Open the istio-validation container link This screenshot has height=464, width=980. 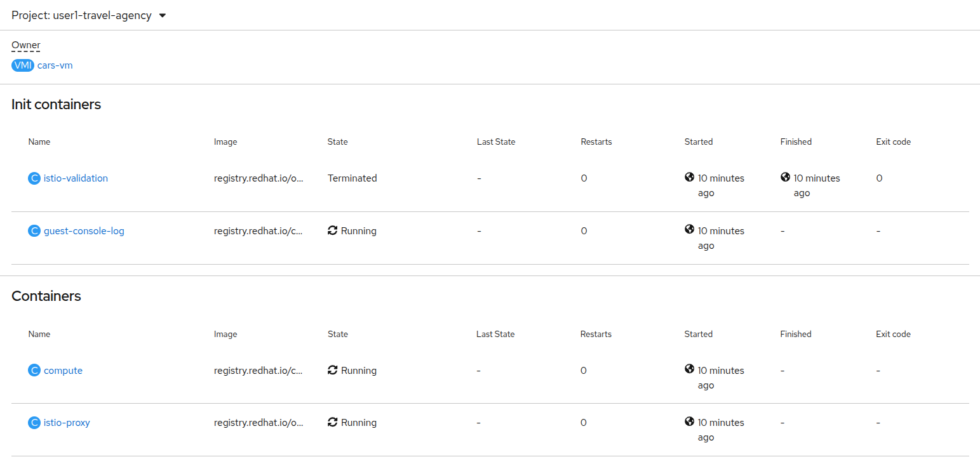tap(76, 178)
